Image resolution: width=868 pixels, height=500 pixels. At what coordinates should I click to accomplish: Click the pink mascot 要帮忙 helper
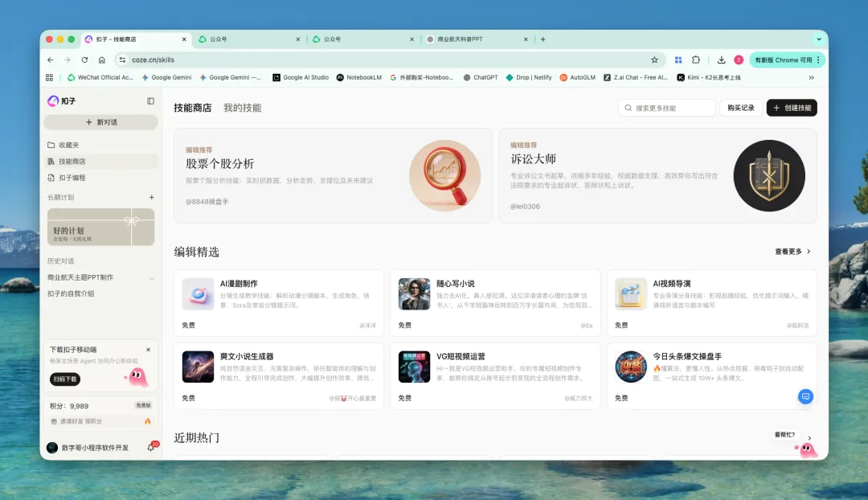point(807,449)
